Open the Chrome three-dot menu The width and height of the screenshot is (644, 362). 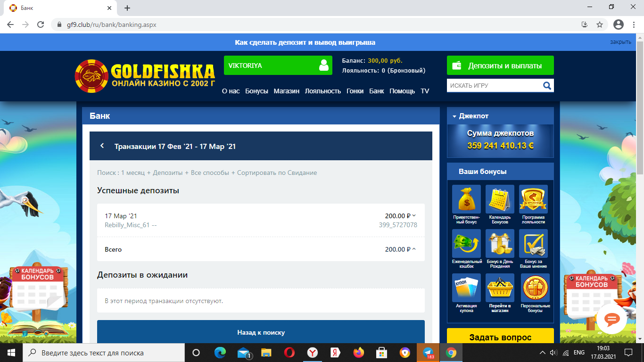coord(634,25)
